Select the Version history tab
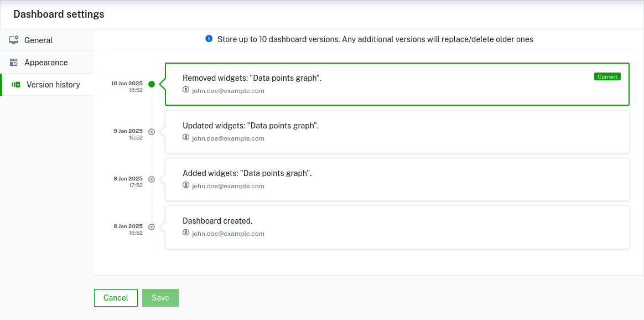 [x=53, y=85]
